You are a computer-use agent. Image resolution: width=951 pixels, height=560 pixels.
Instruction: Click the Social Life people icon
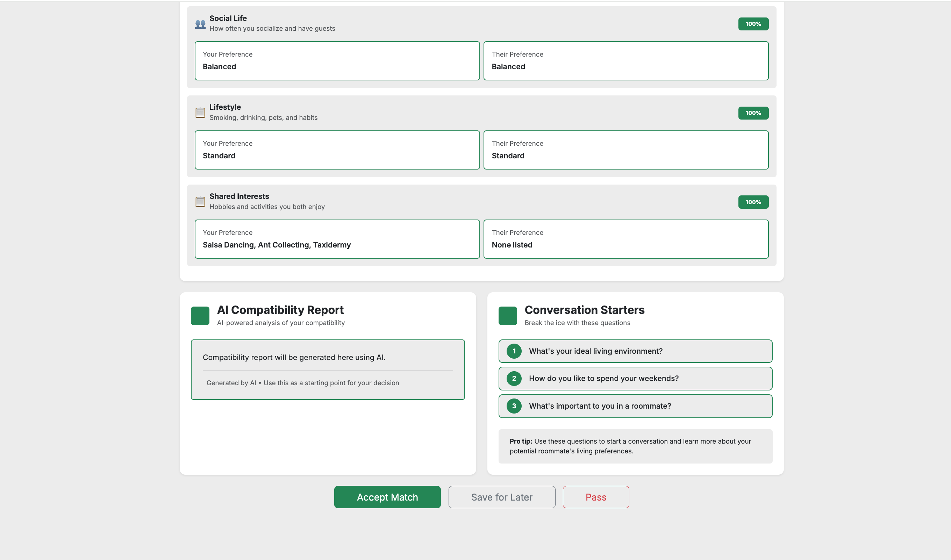(x=200, y=24)
